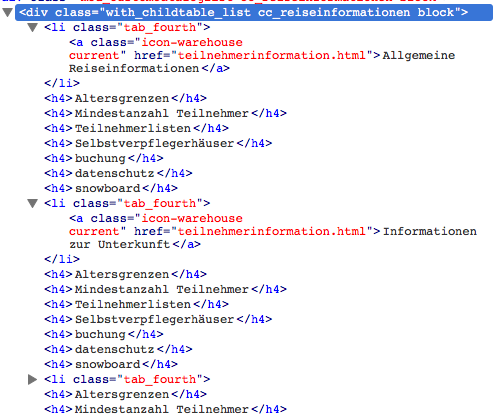Screen dimensions: 494x419
Task: Select the highlighted div cc_reiseinformationen block row
Action: coord(254,13)
